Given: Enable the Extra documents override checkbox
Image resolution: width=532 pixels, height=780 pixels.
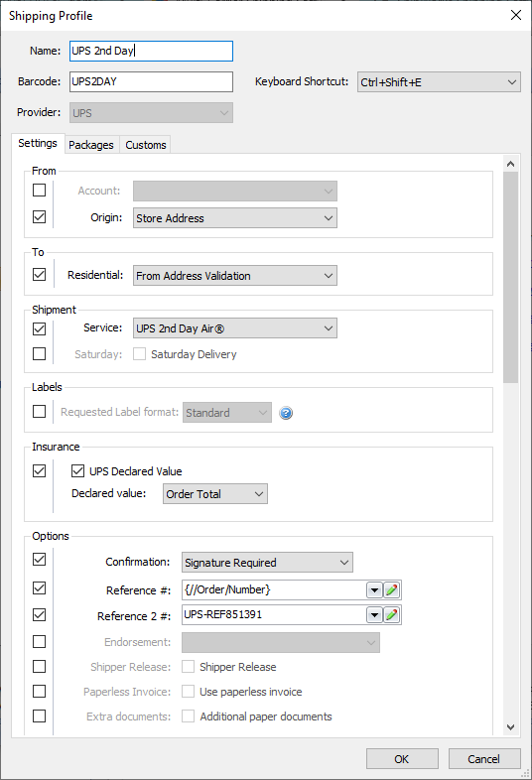Looking at the screenshot, I should [x=39, y=715].
